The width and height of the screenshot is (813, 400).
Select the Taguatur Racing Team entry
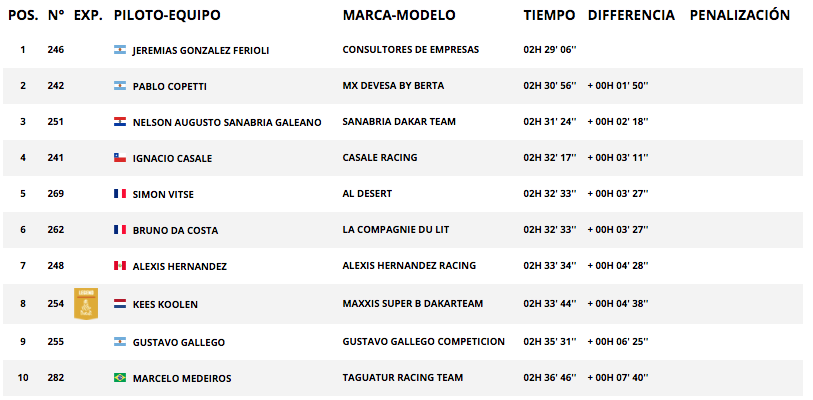click(402, 377)
